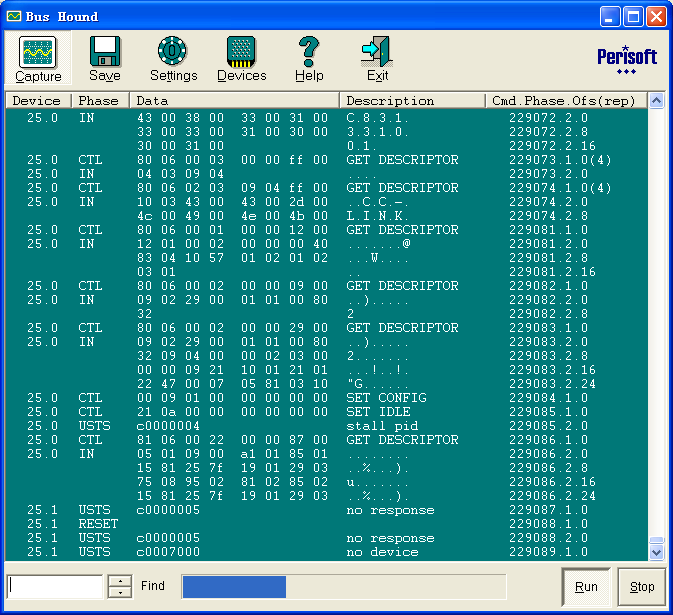Click the scrollbar down arrow

click(x=656, y=552)
